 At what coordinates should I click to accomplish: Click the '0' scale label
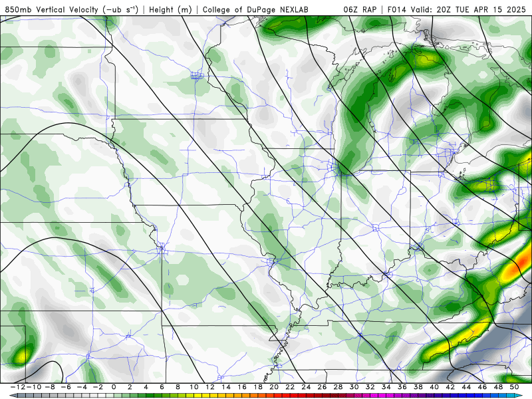[114, 387]
